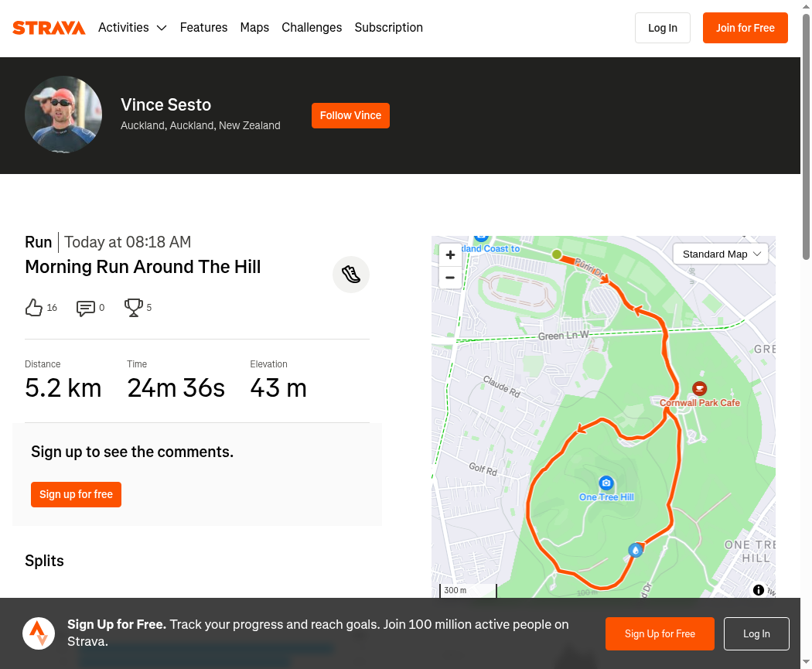Click the athlete name Vince Sesto

[165, 105]
